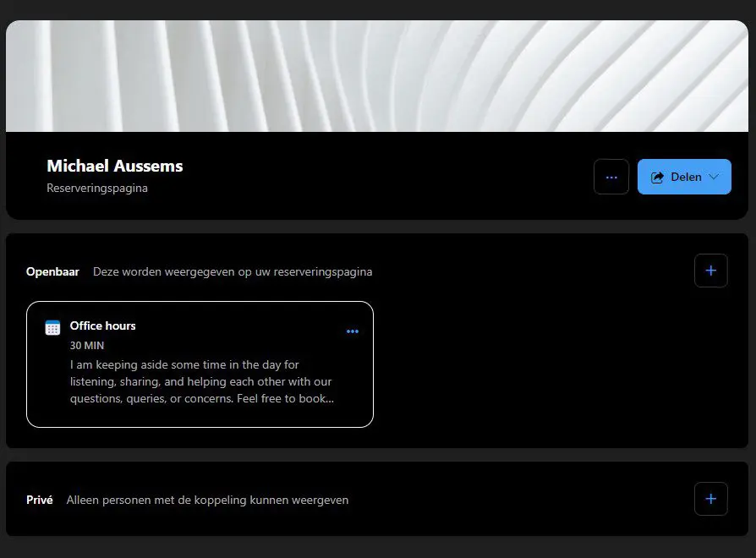Click the share arrow icon on Delen button
This screenshot has width=756, height=558.
pyautogui.click(x=657, y=178)
